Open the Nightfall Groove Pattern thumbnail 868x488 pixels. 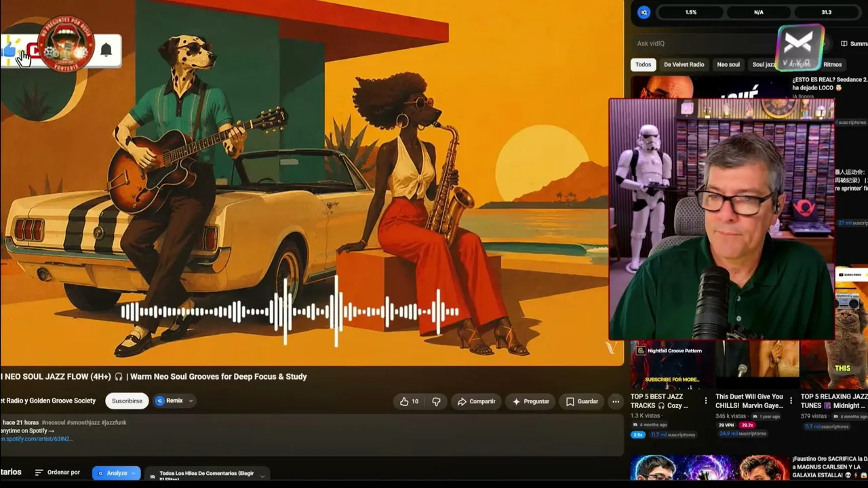click(673, 365)
